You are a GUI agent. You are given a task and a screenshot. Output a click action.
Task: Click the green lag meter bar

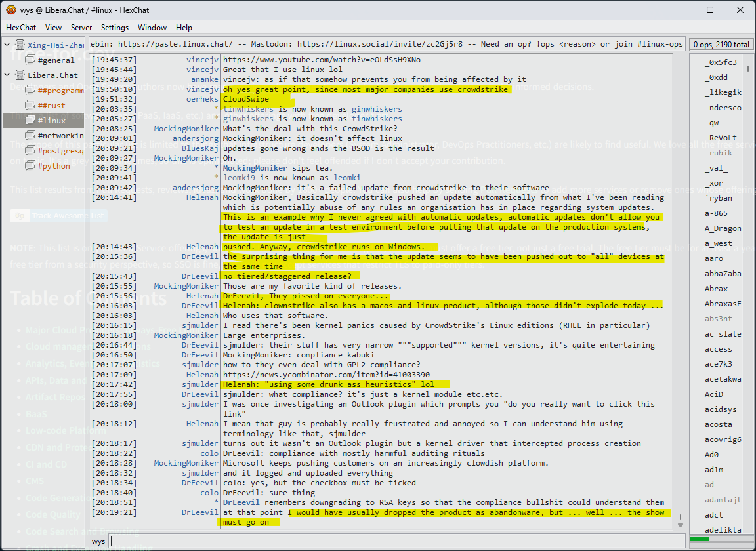[x=700, y=539]
